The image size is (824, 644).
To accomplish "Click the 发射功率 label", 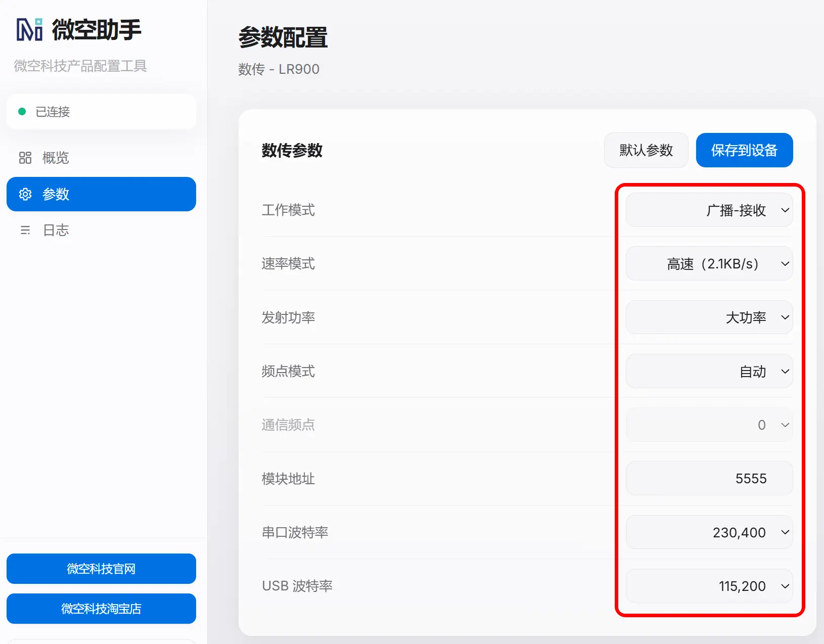I will click(288, 317).
